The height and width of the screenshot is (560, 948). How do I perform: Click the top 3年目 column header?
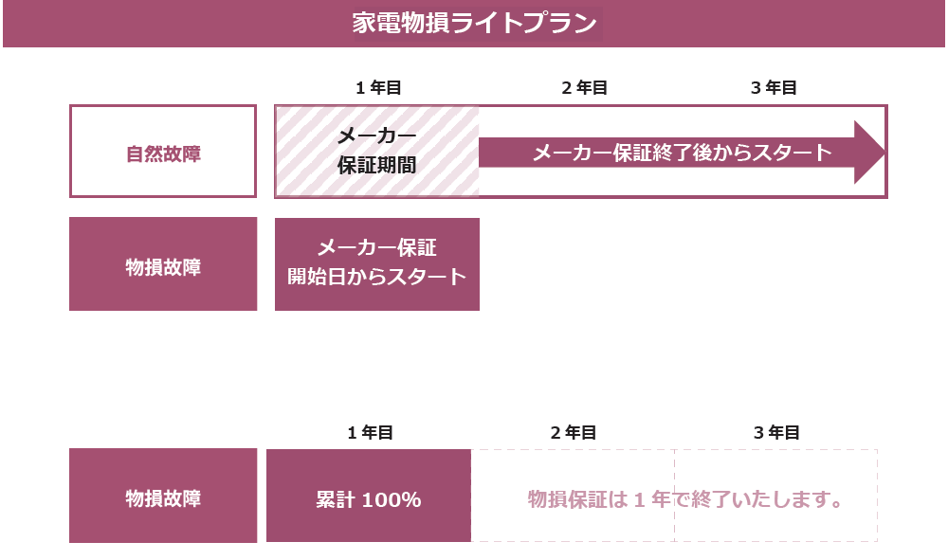774,87
